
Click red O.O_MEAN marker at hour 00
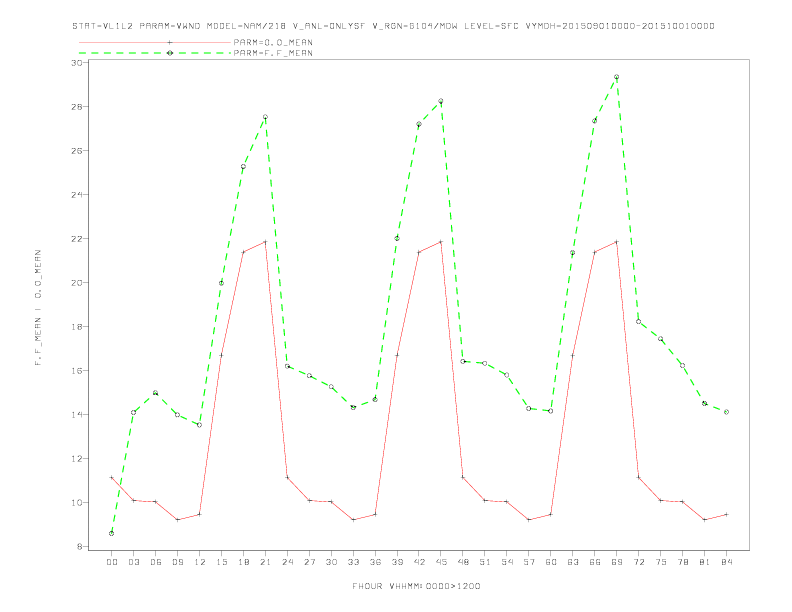coord(112,477)
